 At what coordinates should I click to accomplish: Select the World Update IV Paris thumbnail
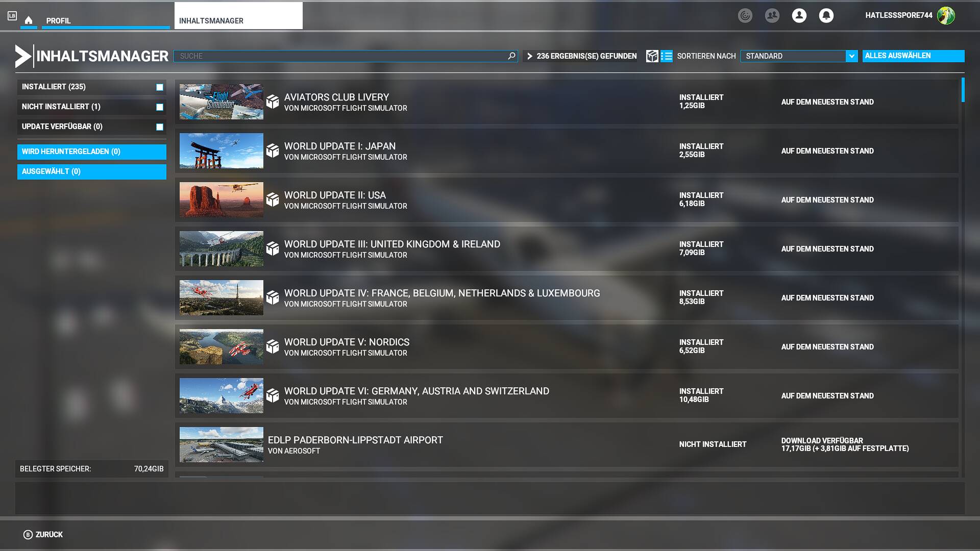[x=222, y=297]
